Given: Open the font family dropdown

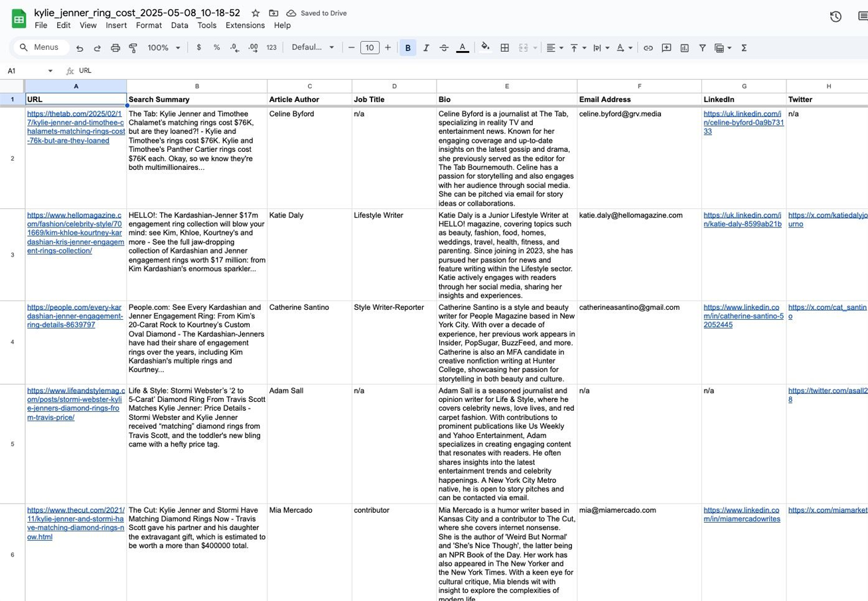Looking at the screenshot, I should click(x=313, y=48).
